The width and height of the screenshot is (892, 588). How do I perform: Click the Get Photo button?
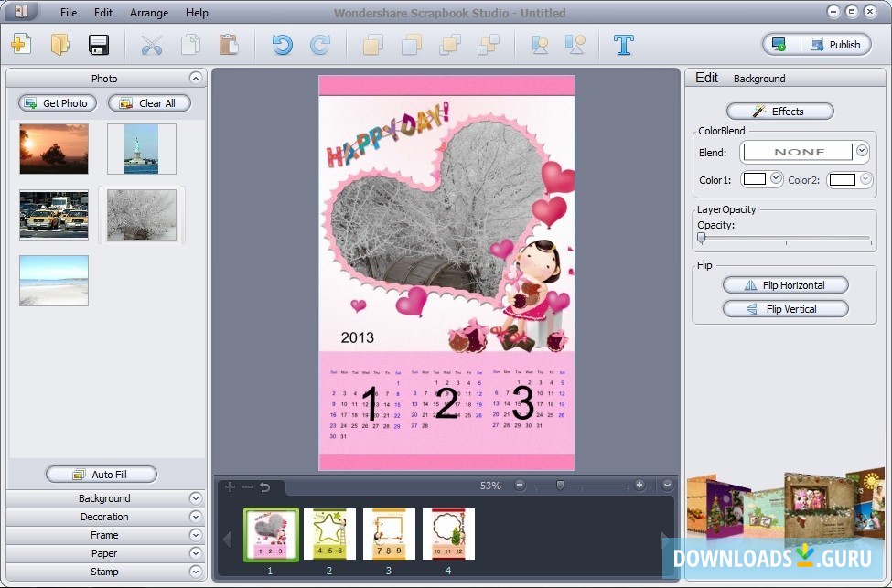(x=58, y=103)
